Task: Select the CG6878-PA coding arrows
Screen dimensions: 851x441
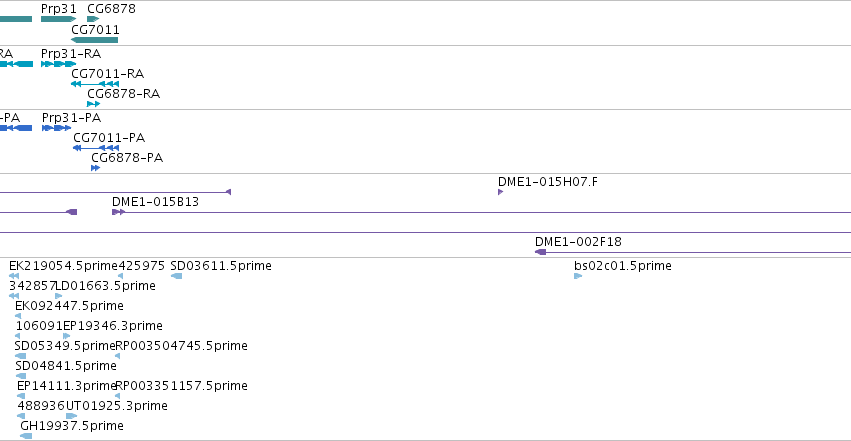Action: coord(96,168)
